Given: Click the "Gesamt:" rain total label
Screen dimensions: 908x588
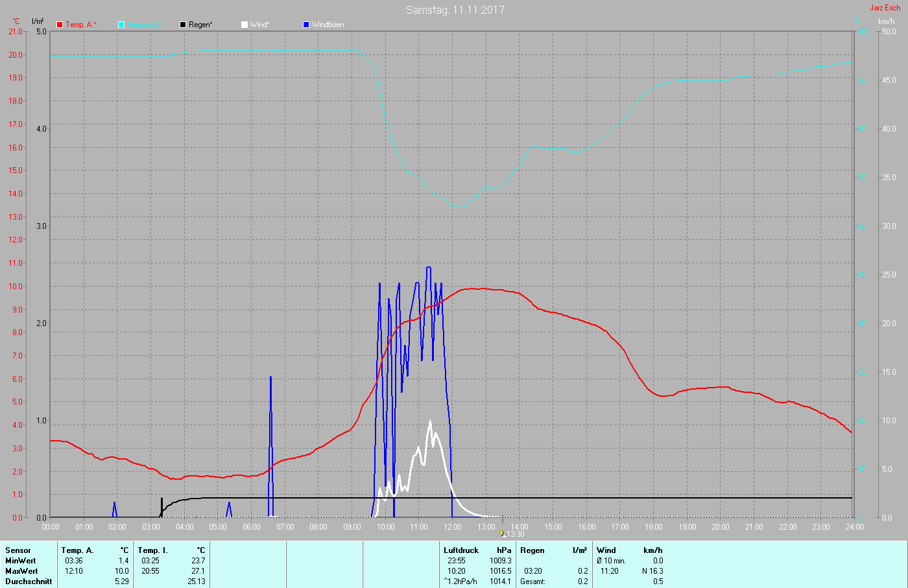Looking at the screenshot, I should pyautogui.click(x=532, y=582).
